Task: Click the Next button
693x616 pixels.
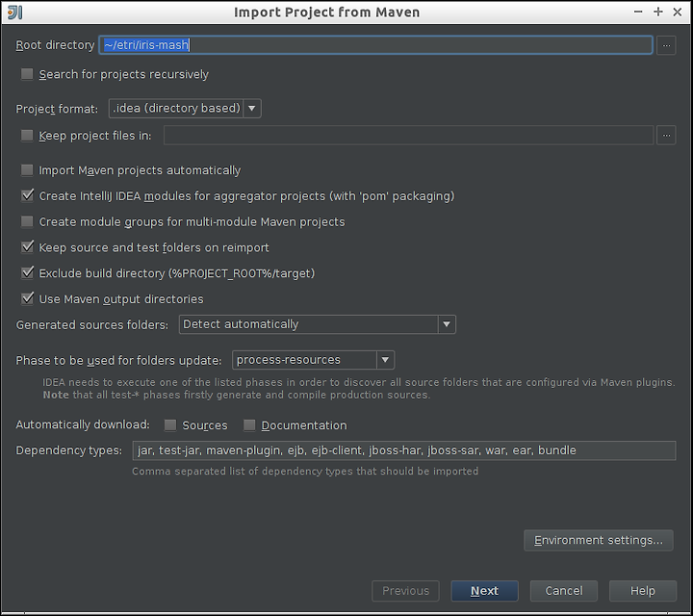Action: point(484,591)
